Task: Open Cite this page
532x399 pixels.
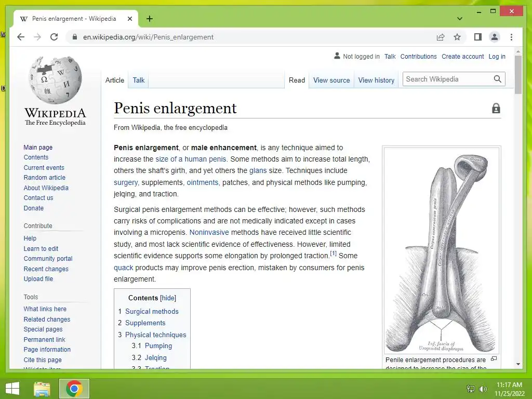Action: click(43, 360)
